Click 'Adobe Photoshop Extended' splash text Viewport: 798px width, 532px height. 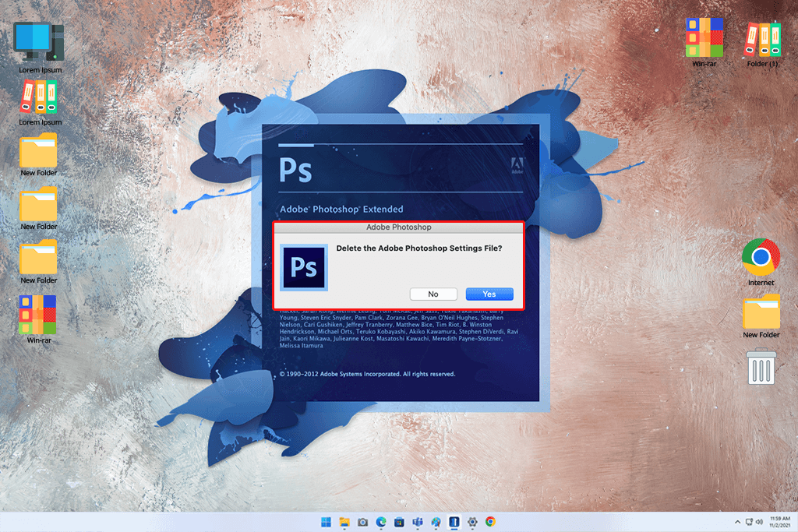(x=341, y=209)
